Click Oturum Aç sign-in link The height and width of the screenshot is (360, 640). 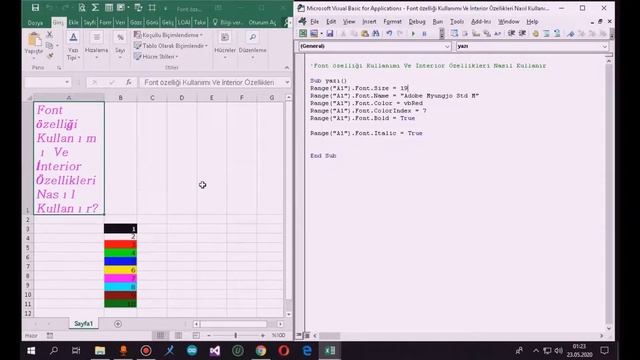pos(262,22)
